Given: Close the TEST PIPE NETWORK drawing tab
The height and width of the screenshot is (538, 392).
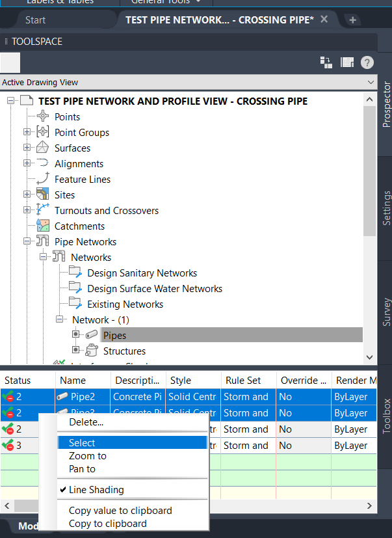Looking at the screenshot, I should (324, 20).
